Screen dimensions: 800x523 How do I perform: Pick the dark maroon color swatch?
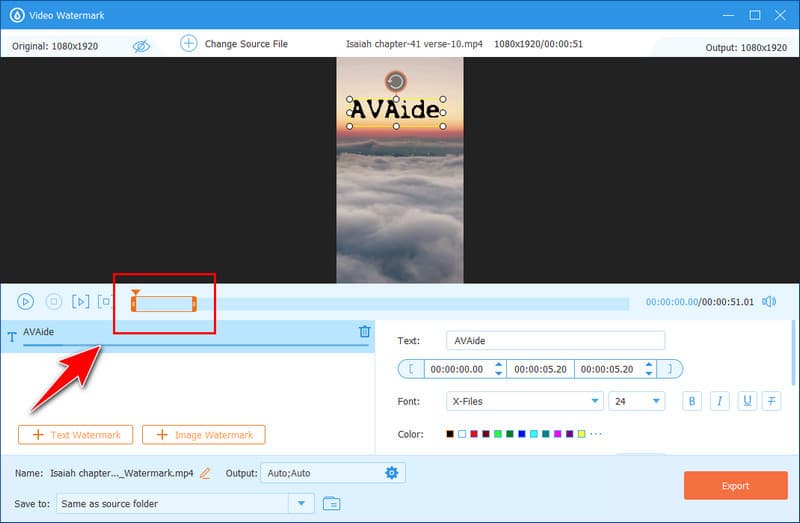point(486,434)
